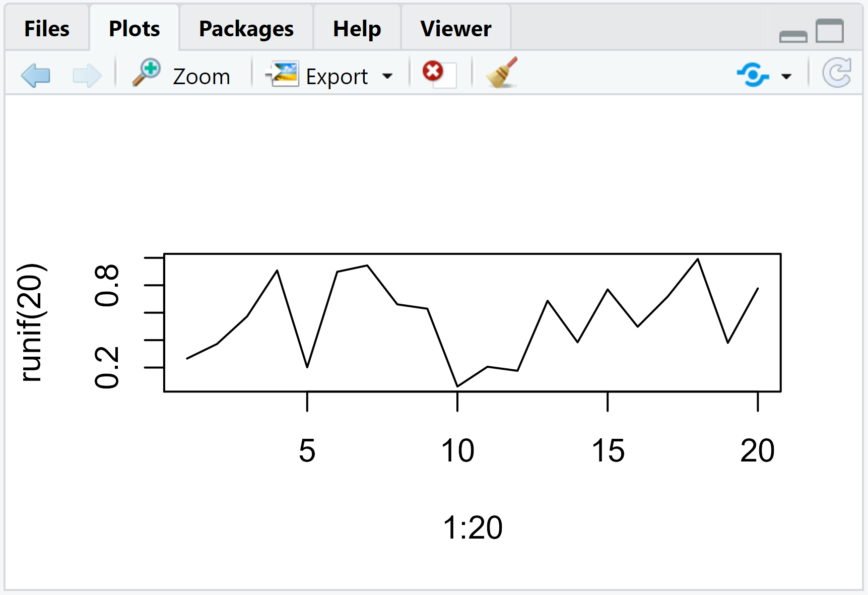Switch to the Files tab
The width and height of the screenshot is (868, 595).
(x=46, y=28)
